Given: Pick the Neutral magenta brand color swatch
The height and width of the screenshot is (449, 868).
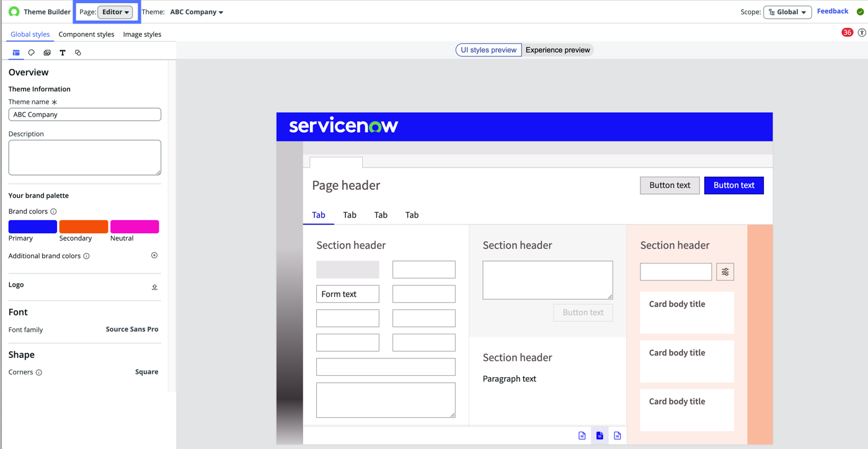Looking at the screenshot, I should tap(135, 226).
